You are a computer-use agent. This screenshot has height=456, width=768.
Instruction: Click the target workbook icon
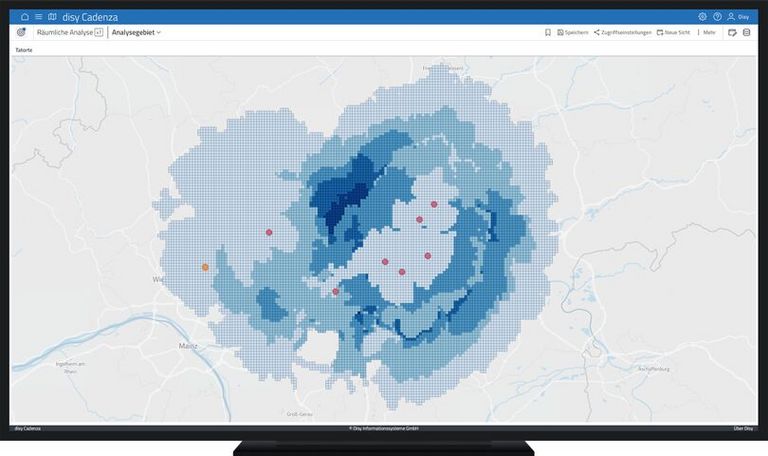click(21, 33)
